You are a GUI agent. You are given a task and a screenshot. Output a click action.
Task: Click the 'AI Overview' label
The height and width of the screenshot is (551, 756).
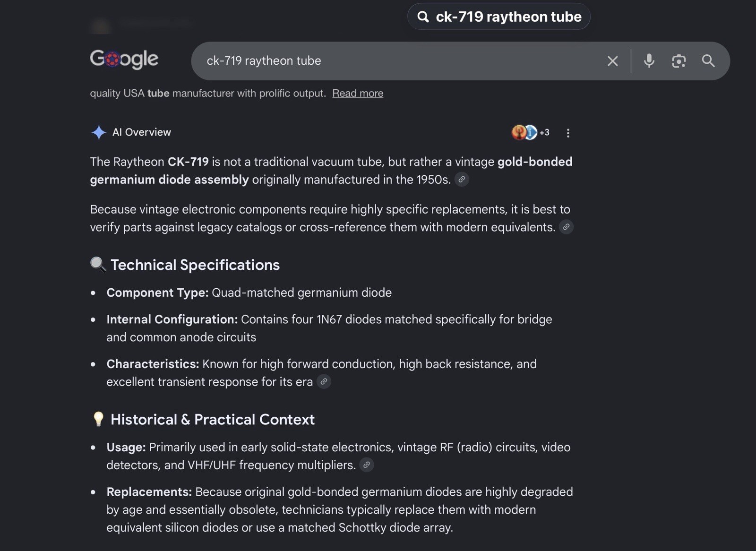coord(142,132)
